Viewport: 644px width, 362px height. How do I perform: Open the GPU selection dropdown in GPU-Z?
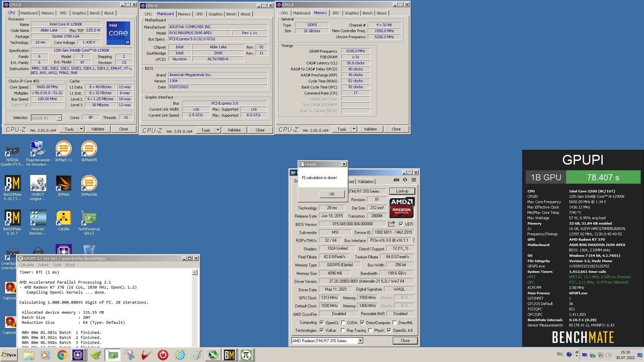(360, 341)
